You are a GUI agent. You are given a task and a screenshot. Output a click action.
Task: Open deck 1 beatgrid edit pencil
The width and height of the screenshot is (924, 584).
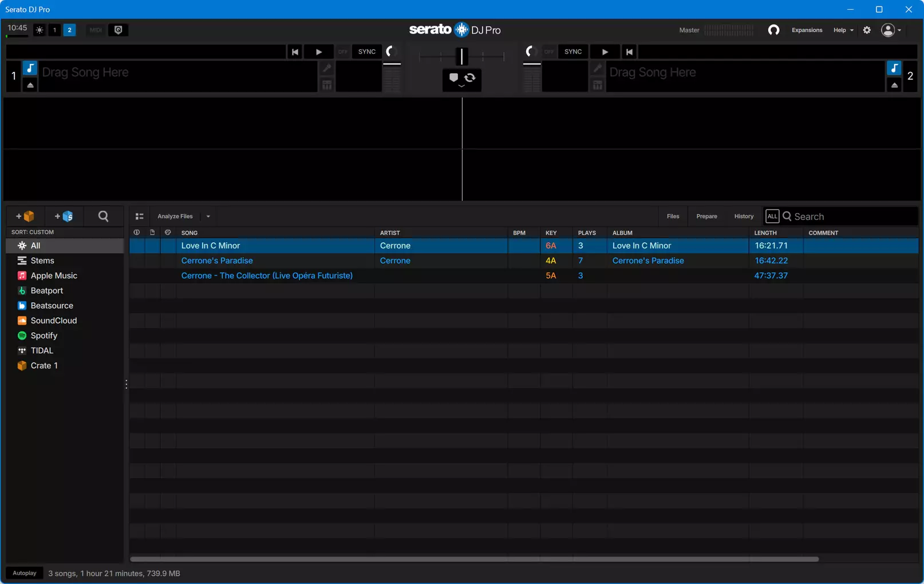tap(327, 68)
